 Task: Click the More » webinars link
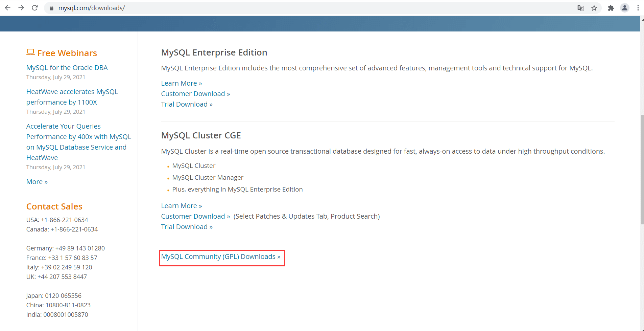[x=37, y=182]
